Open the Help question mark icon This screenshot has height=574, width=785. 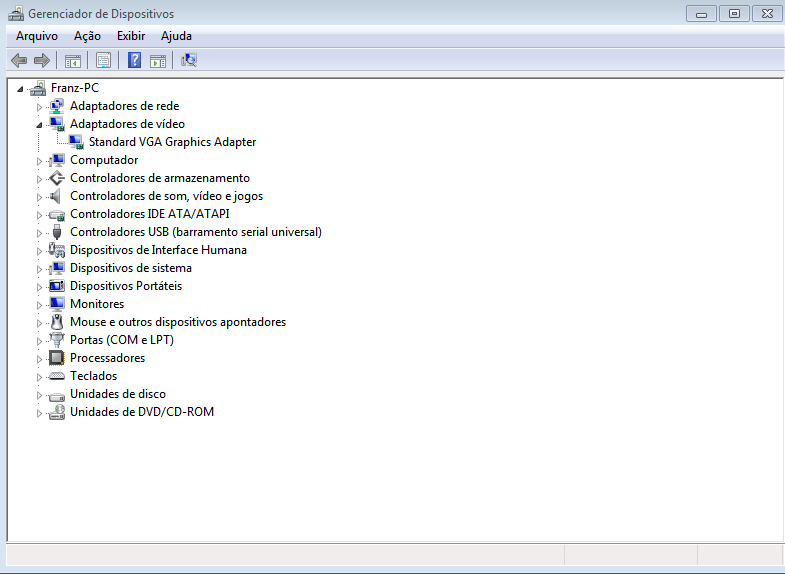(x=134, y=61)
